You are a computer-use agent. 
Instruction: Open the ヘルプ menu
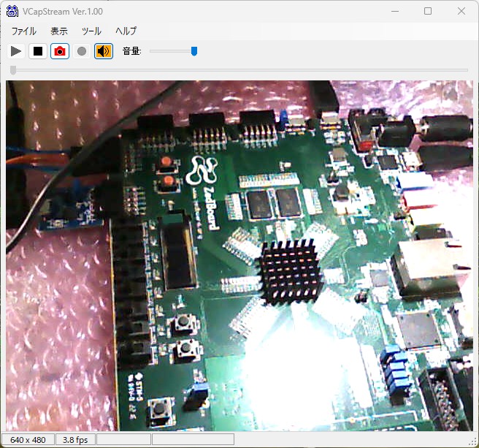pos(126,31)
